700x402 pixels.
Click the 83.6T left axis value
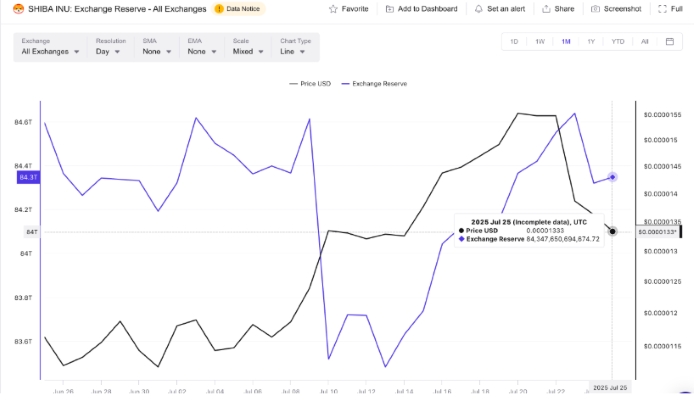tap(23, 341)
